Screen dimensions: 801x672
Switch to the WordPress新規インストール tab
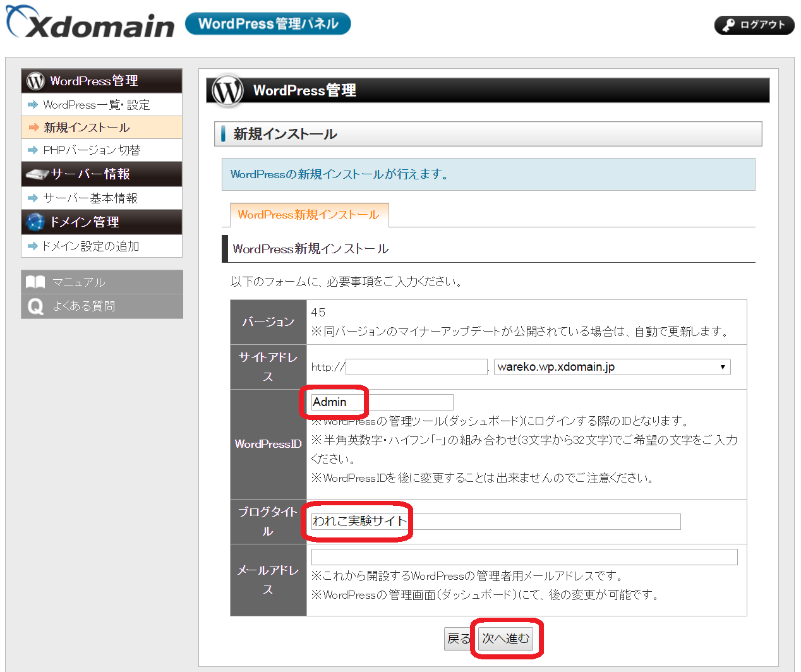(x=309, y=215)
